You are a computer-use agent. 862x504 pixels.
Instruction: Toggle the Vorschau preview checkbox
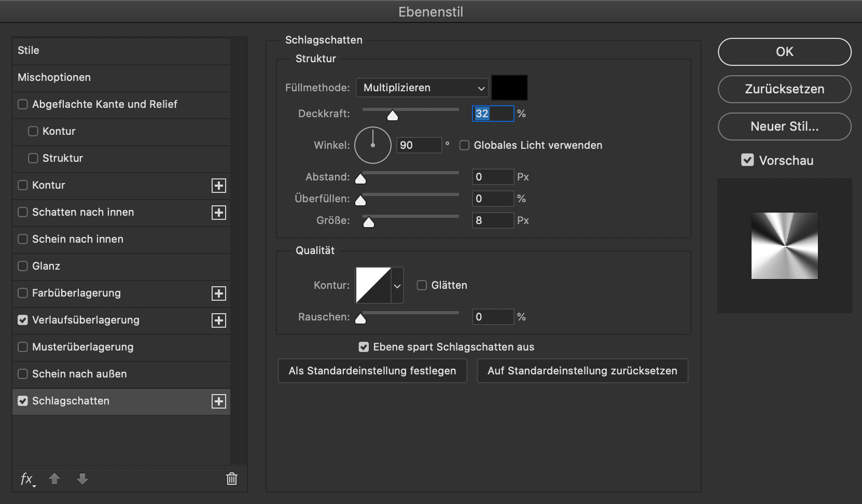pyautogui.click(x=747, y=160)
